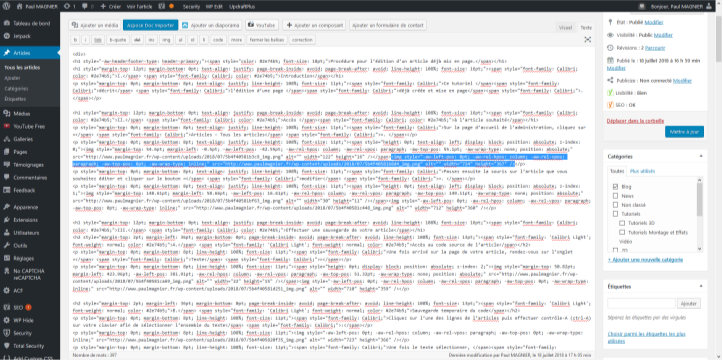This screenshot has height=360, width=723.
Task: Click Mettre à jour update button
Action: point(684,132)
